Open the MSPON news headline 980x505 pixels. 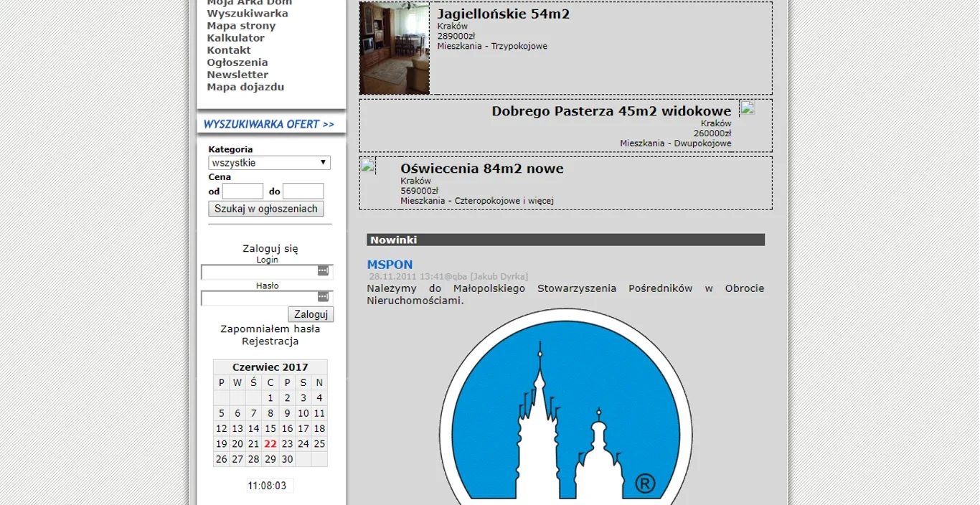390,265
